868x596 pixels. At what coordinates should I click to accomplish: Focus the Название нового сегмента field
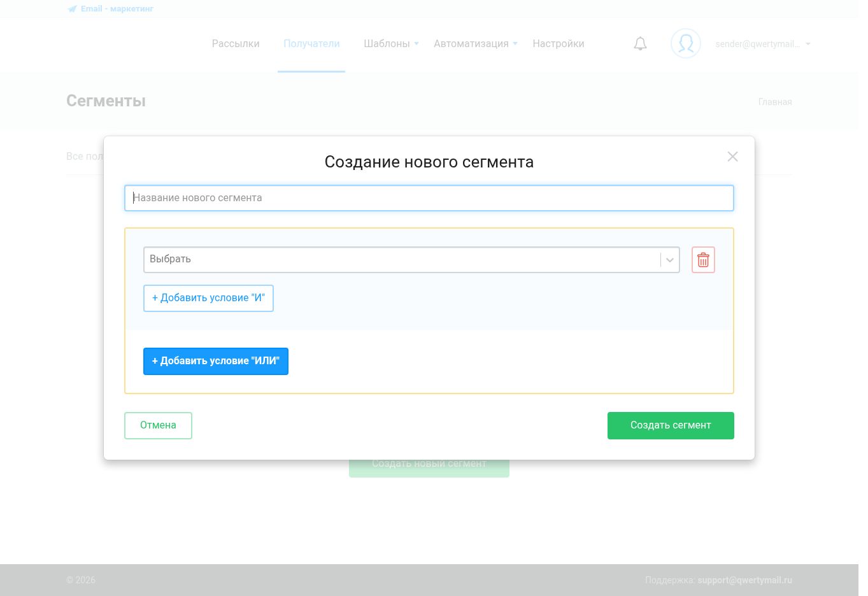click(429, 198)
